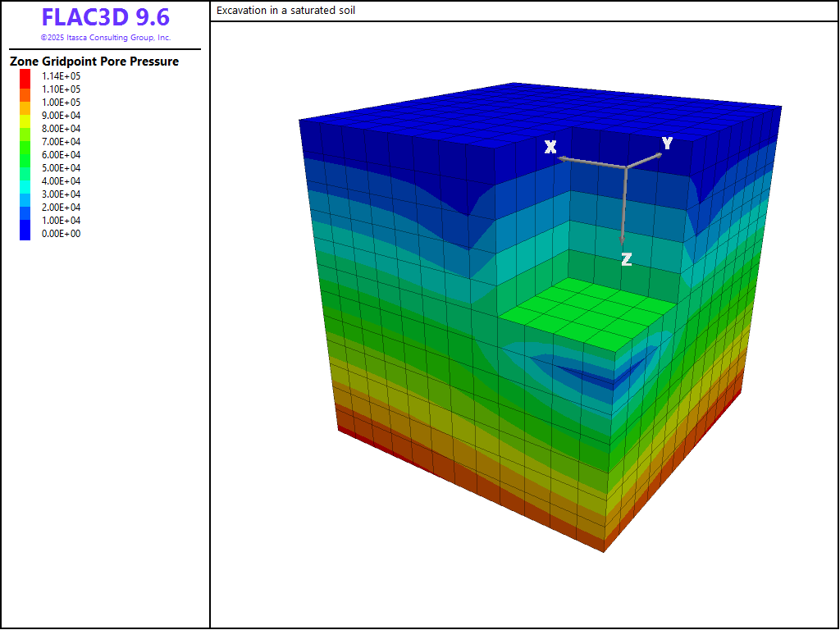
Task: Click the orange swatch next to 1.00E+05
Action: 25,103
